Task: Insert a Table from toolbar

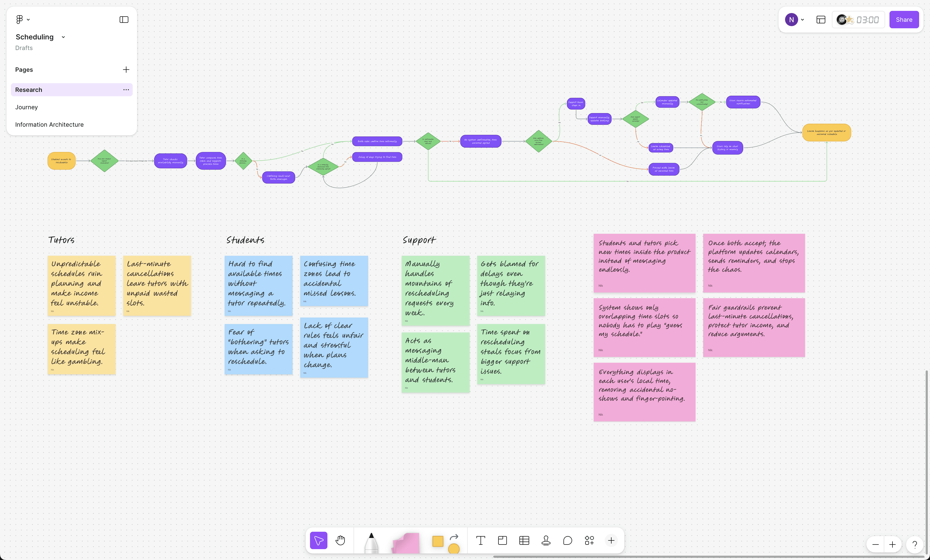Action: [524, 540]
